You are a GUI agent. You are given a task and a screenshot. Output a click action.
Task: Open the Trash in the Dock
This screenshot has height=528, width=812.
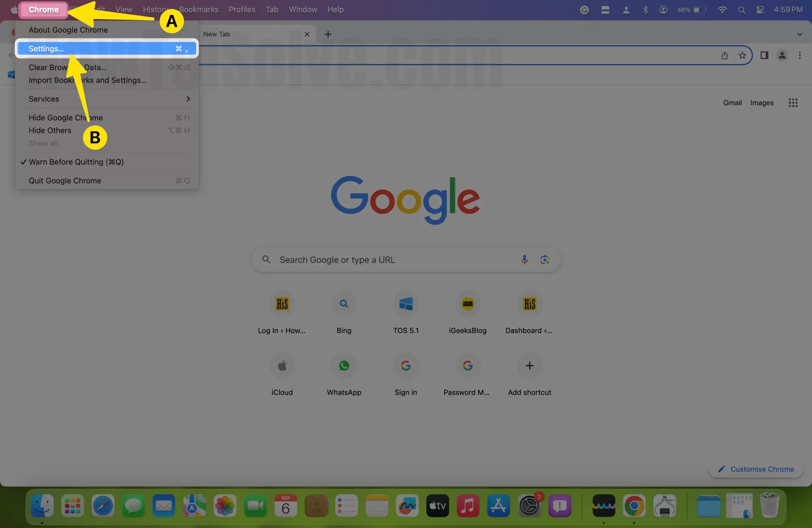click(x=769, y=505)
